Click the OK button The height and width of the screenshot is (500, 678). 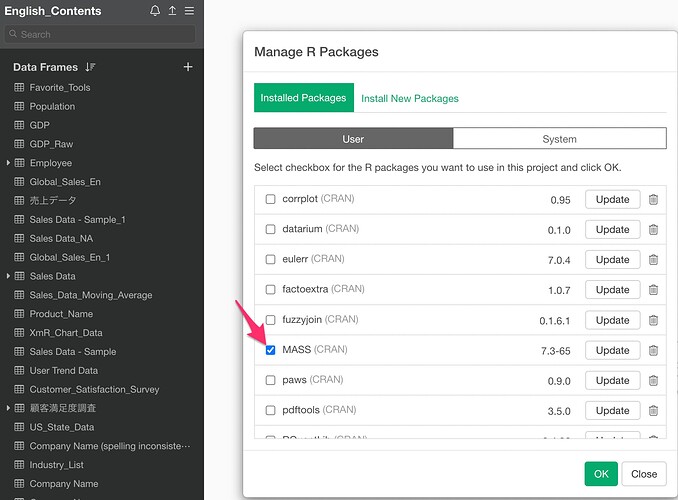point(600,474)
